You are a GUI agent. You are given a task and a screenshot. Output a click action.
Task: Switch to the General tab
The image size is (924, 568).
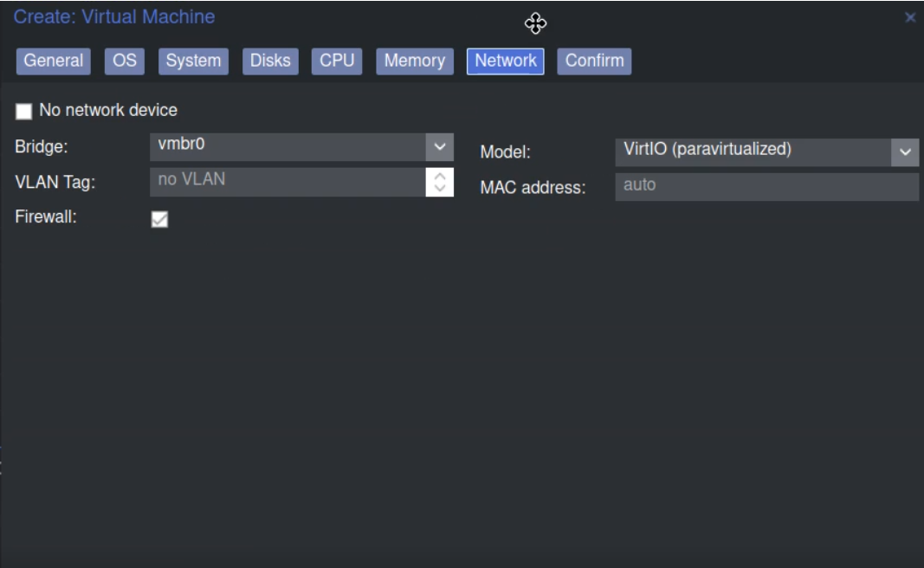click(x=54, y=61)
